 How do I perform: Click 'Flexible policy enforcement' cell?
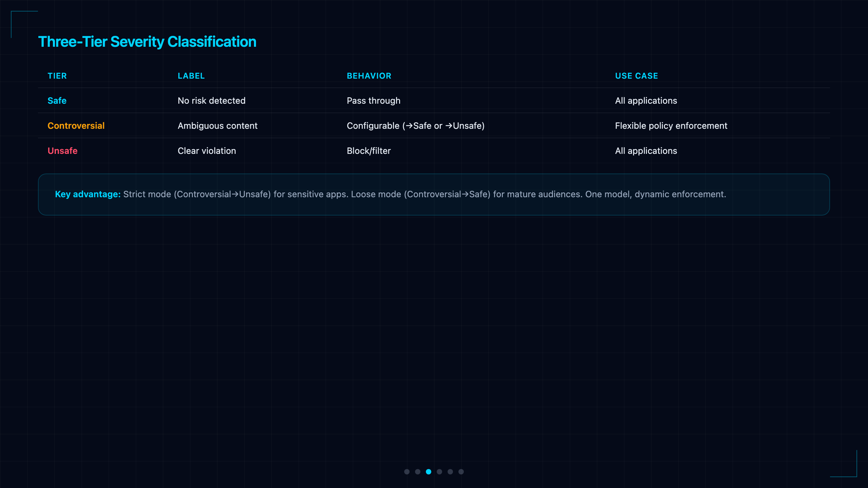[x=671, y=126]
